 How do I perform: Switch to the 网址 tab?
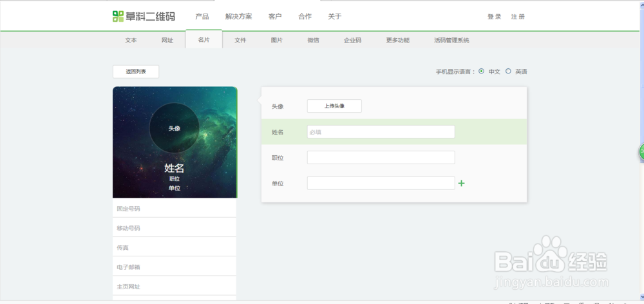click(167, 41)
